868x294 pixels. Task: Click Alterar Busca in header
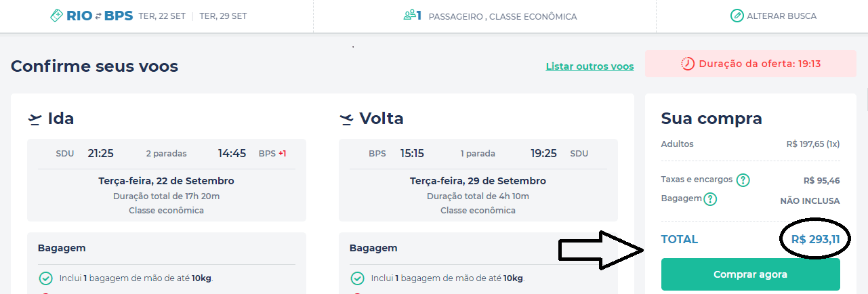point(781,16)
